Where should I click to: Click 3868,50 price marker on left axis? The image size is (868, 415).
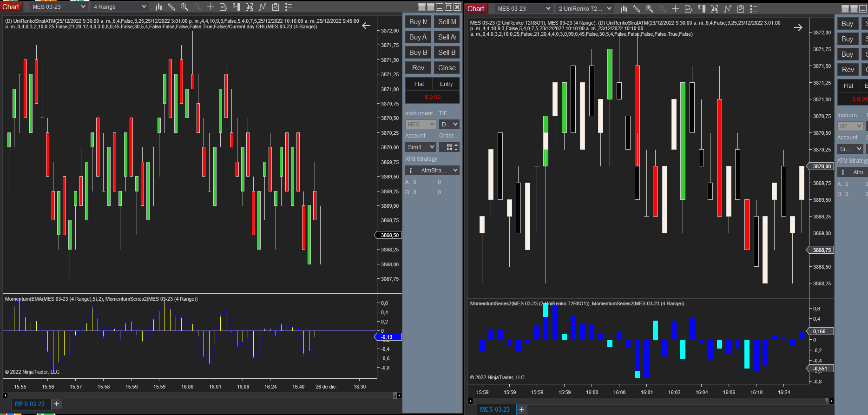(388, 235)
